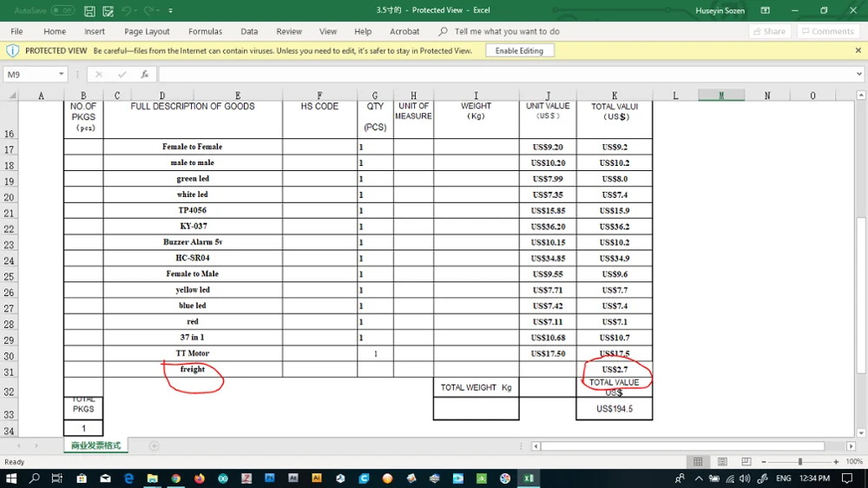This screenshot has width=868, height=488.
Task: Open the Review tab
Action: (x=289, y=31)
